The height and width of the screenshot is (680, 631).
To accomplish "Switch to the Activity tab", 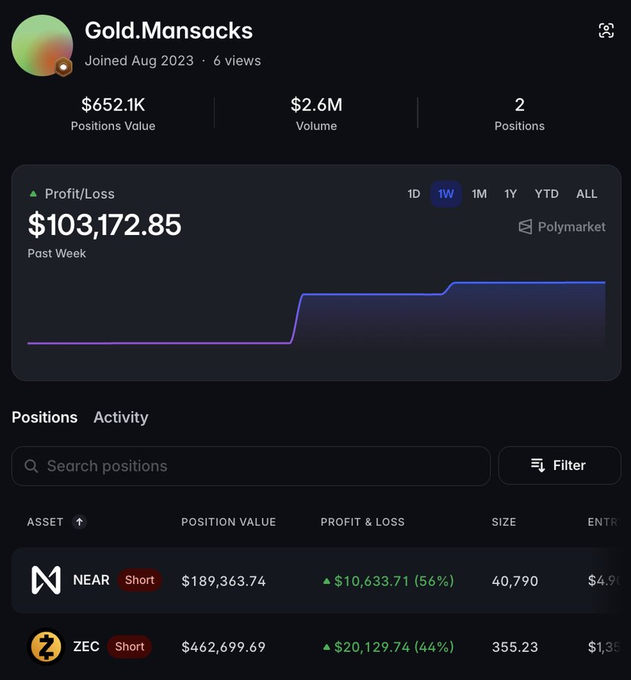I will 121,417.
